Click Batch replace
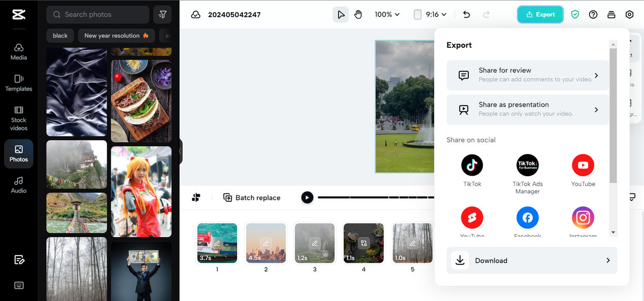The width and height of the screenshot is (644, 301). 252,198
